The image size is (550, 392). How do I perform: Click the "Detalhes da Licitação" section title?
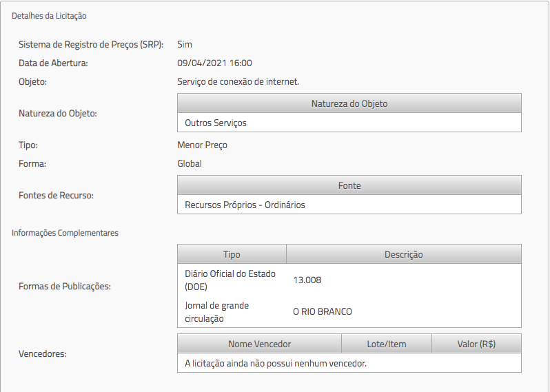tap(49, 15)
